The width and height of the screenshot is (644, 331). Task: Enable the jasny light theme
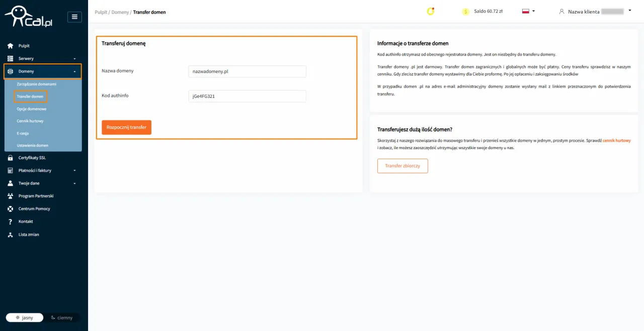(24, 317)
